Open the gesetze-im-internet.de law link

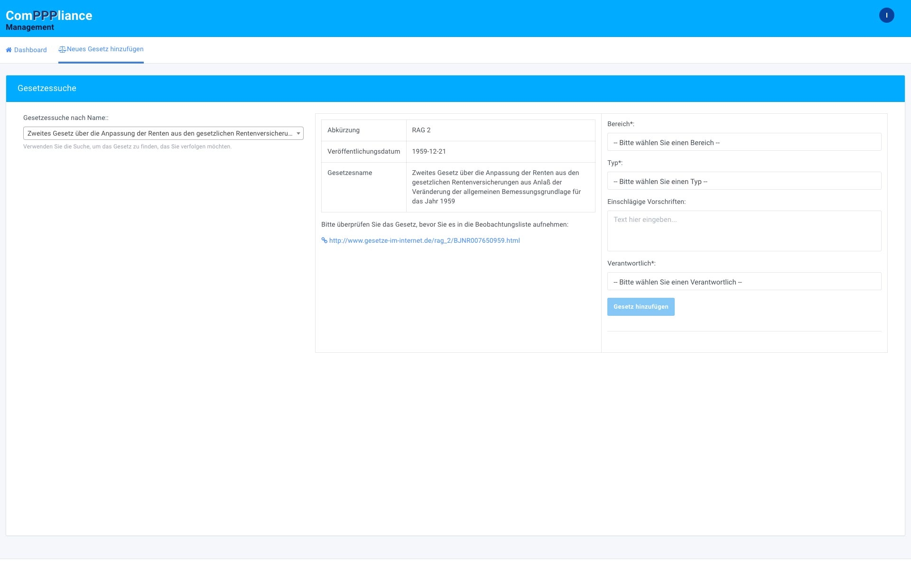coord(424,240)
